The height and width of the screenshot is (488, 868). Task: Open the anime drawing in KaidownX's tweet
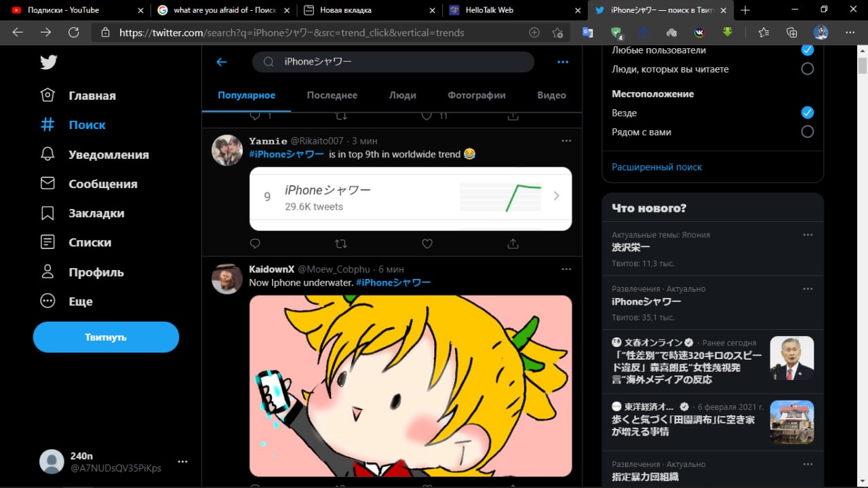[410, 386]
